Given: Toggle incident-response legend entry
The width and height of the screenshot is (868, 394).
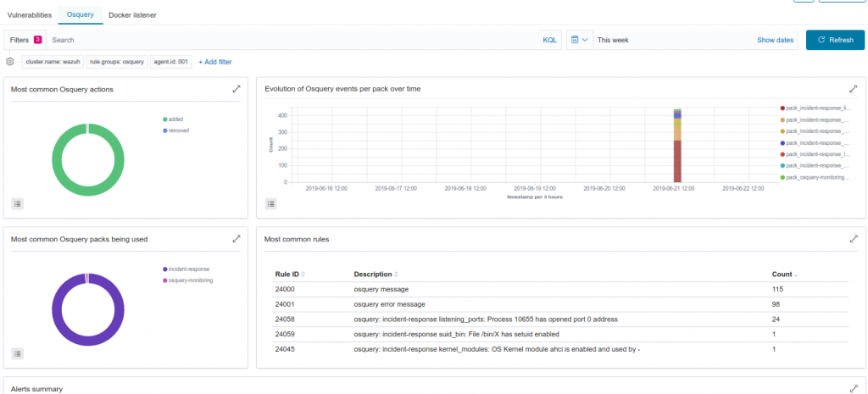Looking at the screenshot, I should tap(186, 269).
